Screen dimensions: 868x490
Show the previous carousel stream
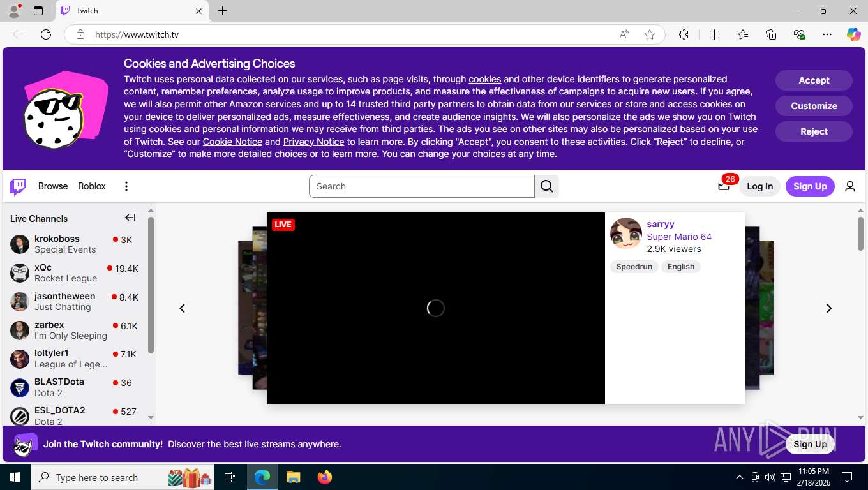(x=182, y=308)
